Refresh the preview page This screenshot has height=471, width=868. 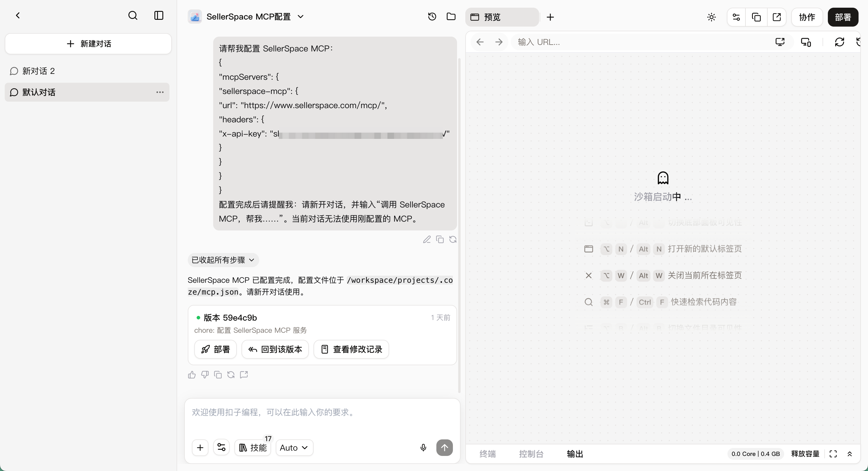(x=839, y=42)
